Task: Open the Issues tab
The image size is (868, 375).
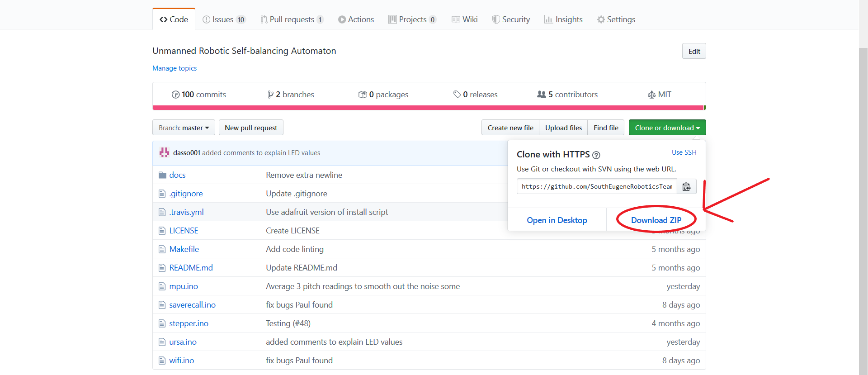Action: coord(224,19)
